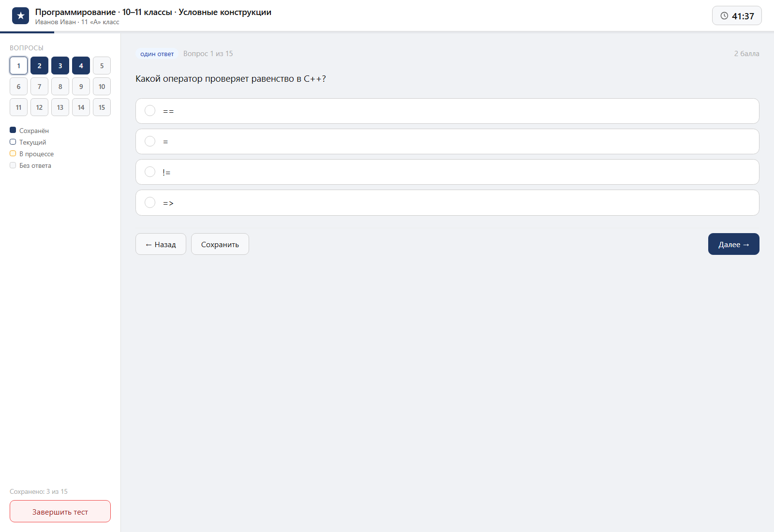774x532 pixels.
Task: Go to question 7
Action: (39, 87)
